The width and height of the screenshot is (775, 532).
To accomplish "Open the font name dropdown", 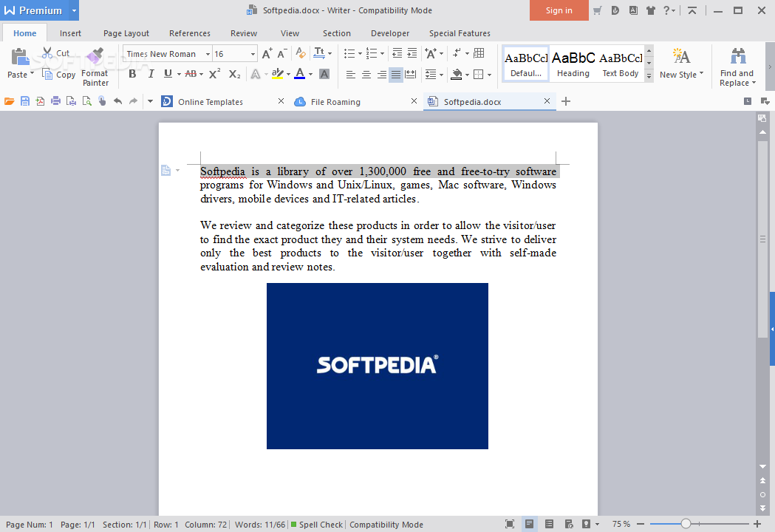I will (x=208, y=54).
